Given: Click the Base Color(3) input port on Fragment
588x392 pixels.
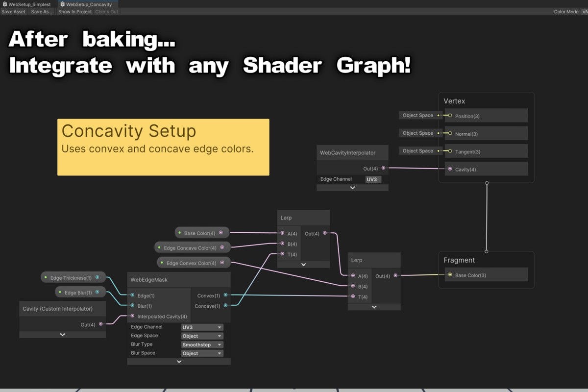Looking at the screenshot, I should click(x=449, y=274).
